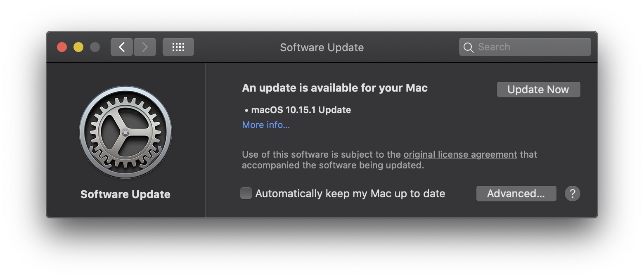Image resolution: width=644 pixels, height=279 pixels.
Task: Click the Software Update gear icon
Action: (x=125, y=132)
